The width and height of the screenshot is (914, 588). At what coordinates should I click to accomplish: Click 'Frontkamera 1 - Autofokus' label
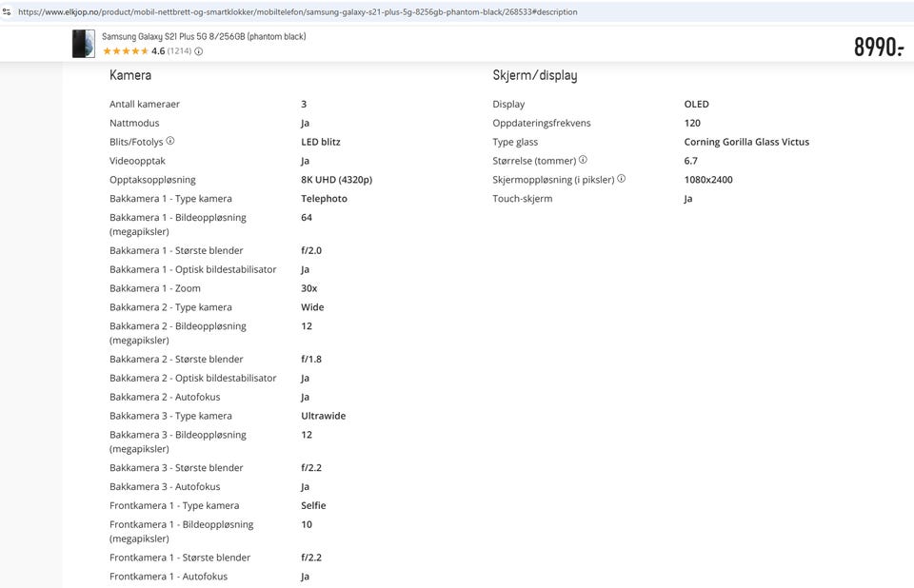pyautogui.click(x=169, y=577)
